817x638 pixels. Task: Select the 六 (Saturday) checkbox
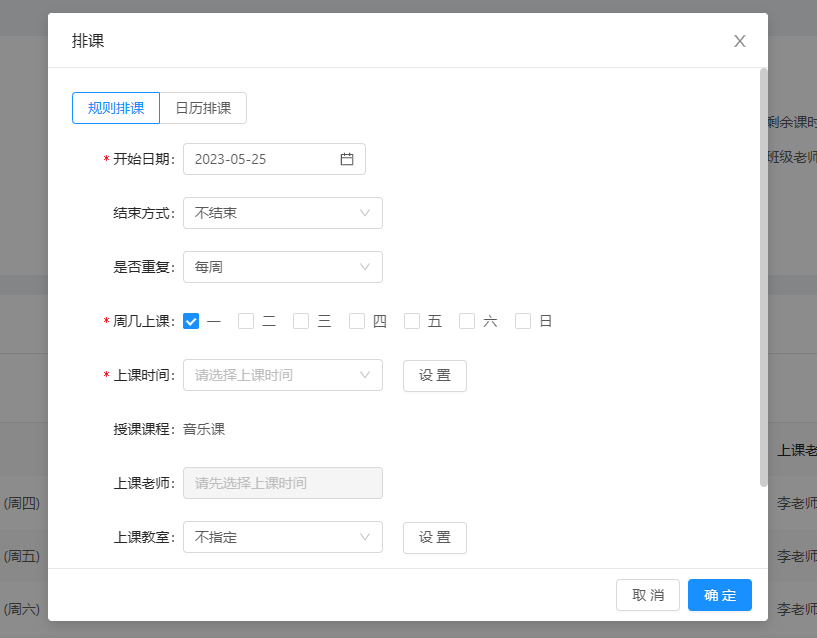pos(467,321)
